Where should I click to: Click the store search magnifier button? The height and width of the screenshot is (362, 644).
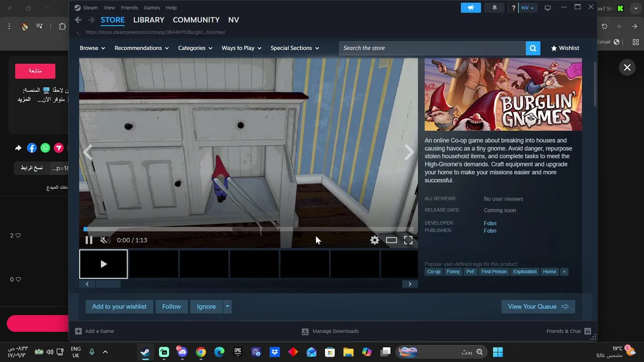[533, 48]
